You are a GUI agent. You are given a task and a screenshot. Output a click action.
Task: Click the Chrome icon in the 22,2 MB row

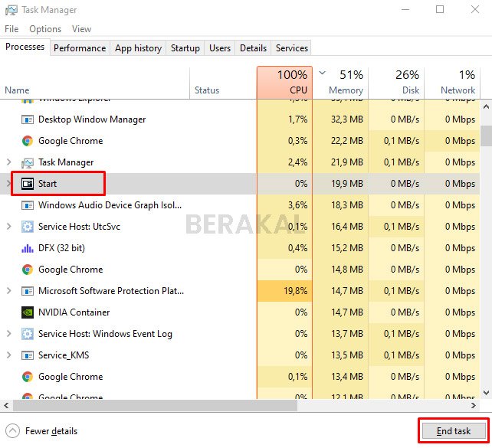[28, 141]
